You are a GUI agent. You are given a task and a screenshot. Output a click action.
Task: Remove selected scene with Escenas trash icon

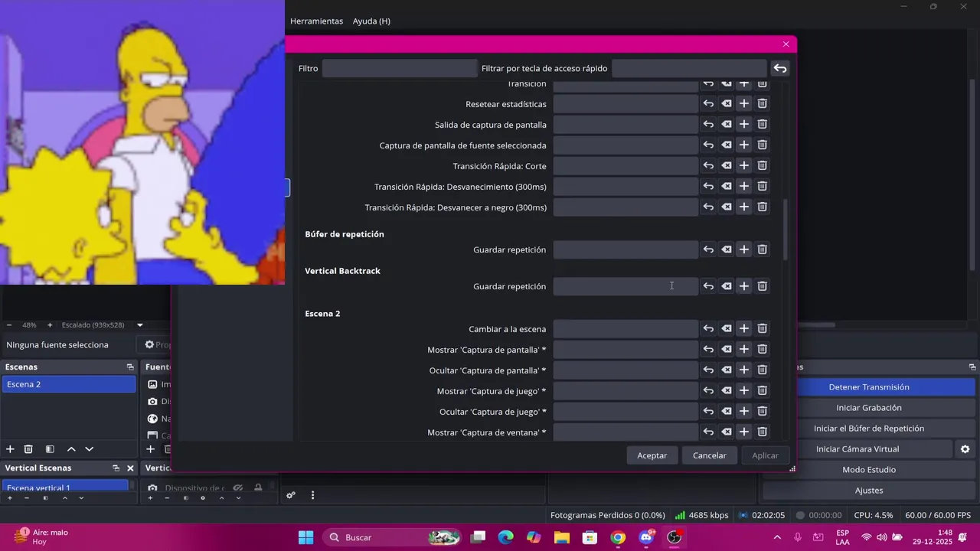[28, 449]
